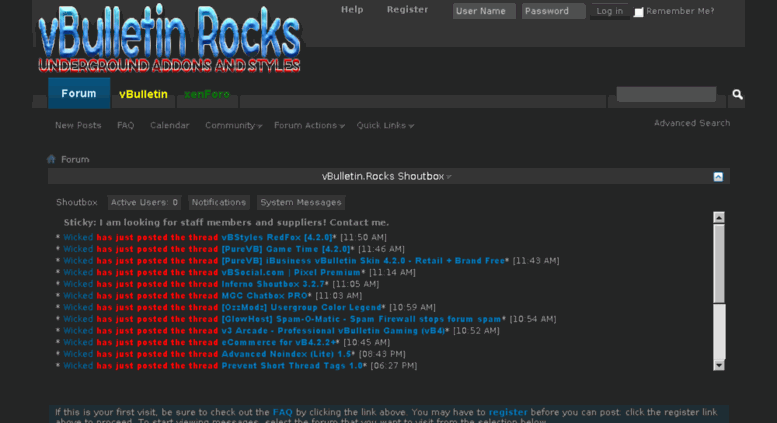Image resolution: width=777 pixels, height=423 pixels.
Task: Open thread [OzzModz] Usergroup Color Legend
Action: click(x=301, y=307)
